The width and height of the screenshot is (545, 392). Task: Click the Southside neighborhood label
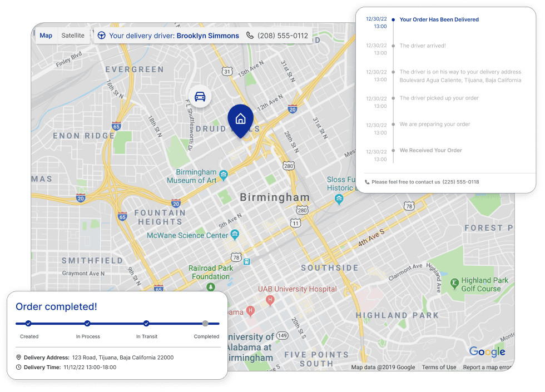coord(329,267)
